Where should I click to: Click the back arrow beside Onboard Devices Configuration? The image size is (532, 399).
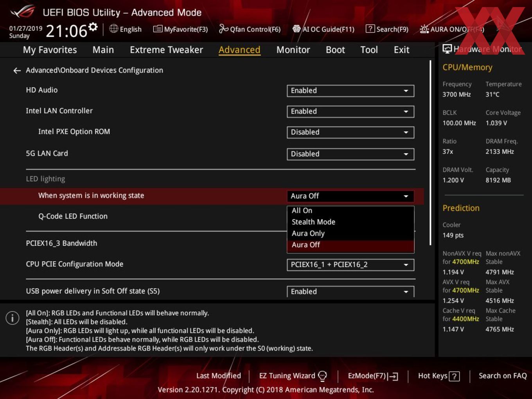(x=17, y=70)
